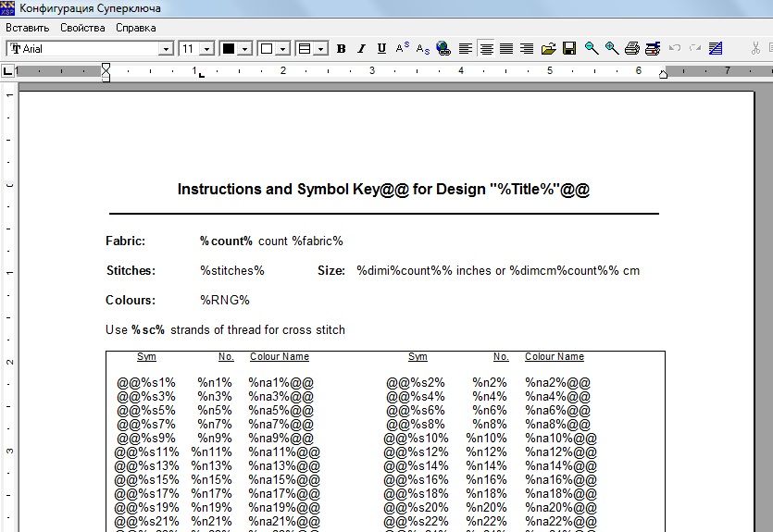The image size is (773, 532).
Task: Open the Справка menu
Action: [x=135, y=28]
